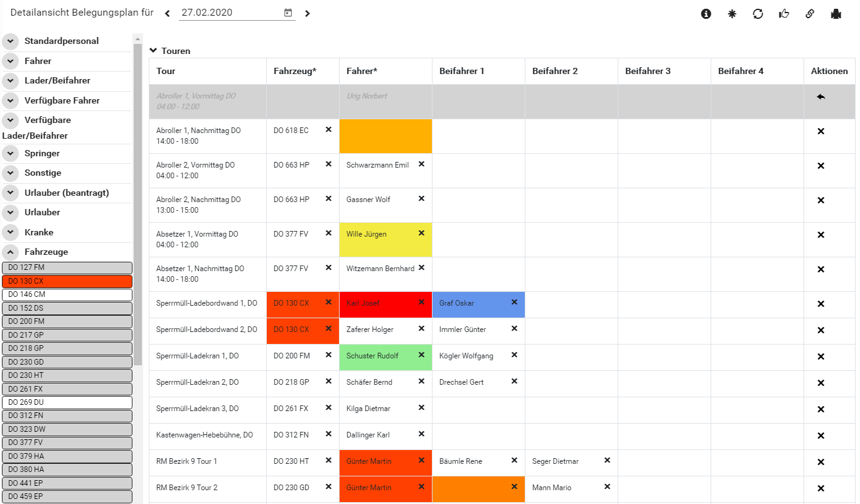Screen dimensions: 860x504
Task: Select the orange vehicle DO 130 CX in sidebar
Action: click(67, 281)
